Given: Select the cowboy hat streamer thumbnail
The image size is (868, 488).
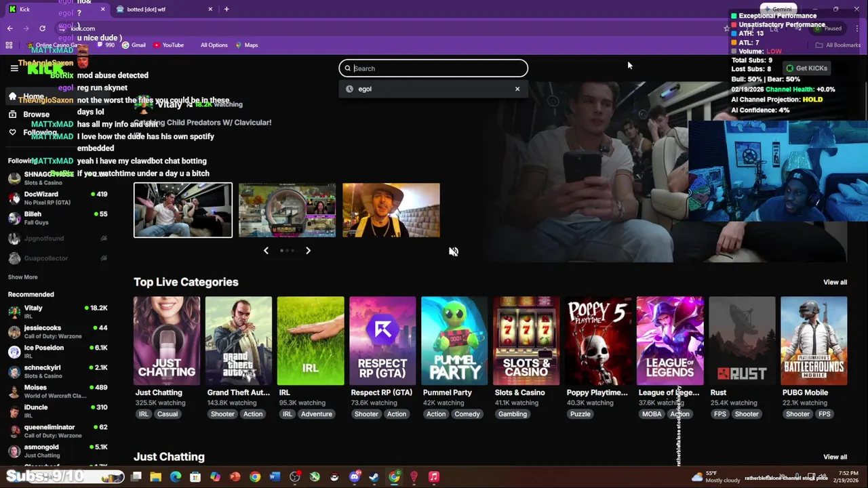Looking at the screenshot, I should click(x=391, y=210).
